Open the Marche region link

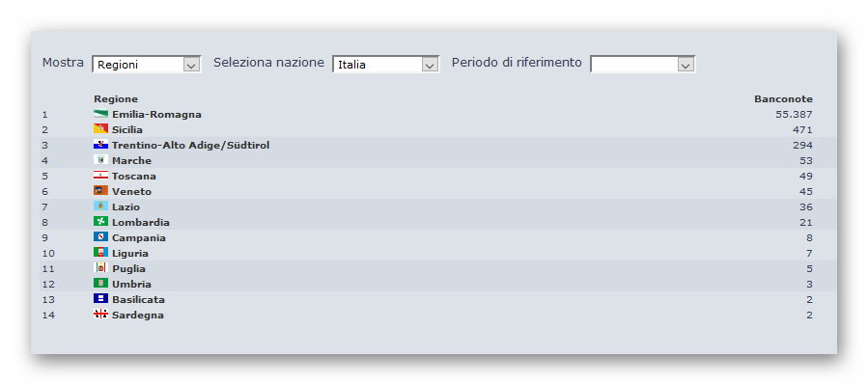pyautogui.click(x=131, y=160)
